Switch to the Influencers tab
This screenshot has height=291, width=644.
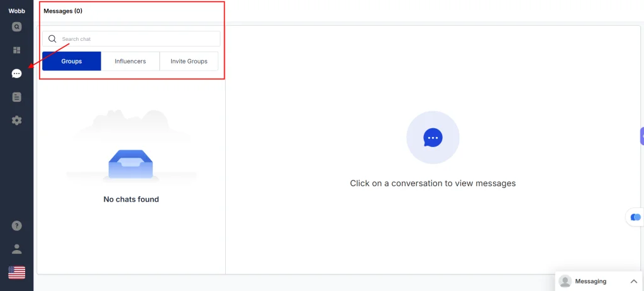(130, 61)
